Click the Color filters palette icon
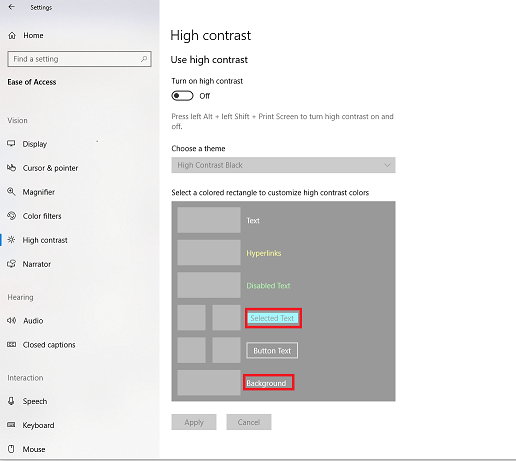The image size is (516, 461). [11, 216]
